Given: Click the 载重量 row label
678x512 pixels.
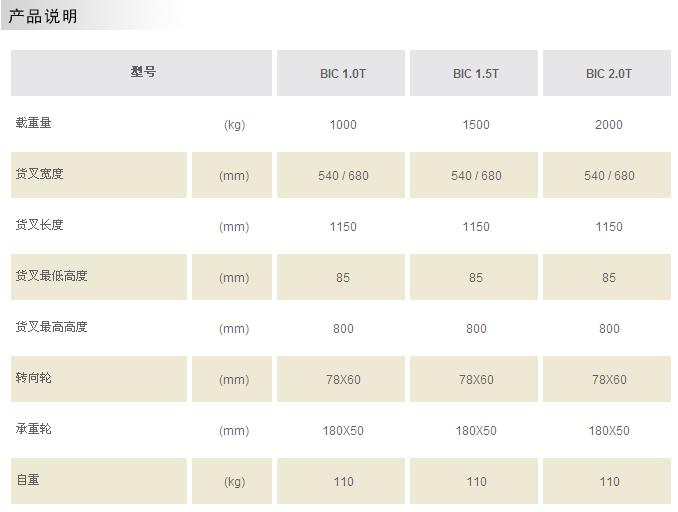Looking at the screenshot, I should coord(33,123).
